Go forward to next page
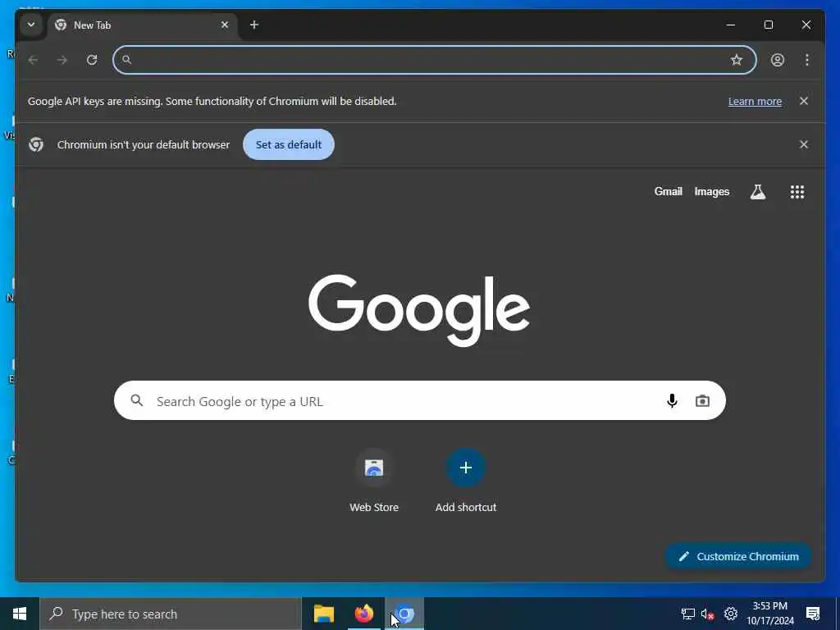 click(x=62, y=60)
